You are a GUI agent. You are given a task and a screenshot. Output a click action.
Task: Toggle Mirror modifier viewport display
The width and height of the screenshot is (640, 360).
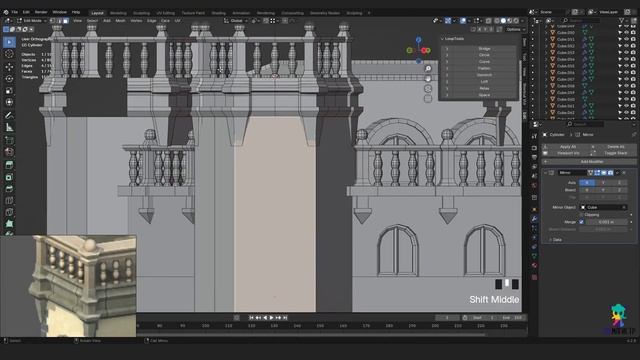pos(604,173)
